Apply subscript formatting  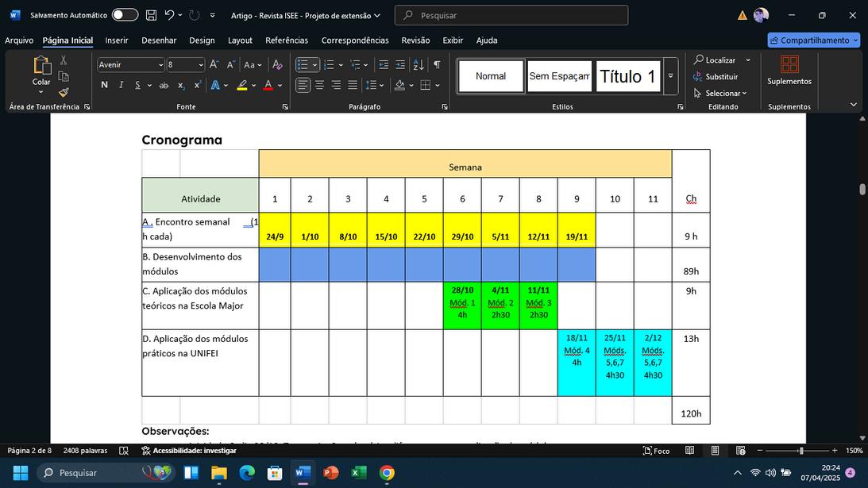click(x=181, y=85)
